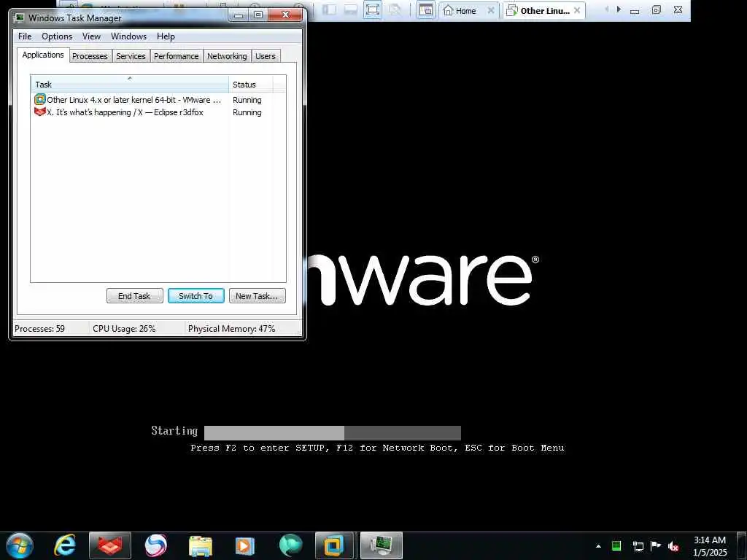Sort applications by the Status column header
Screen dimensions: 747x560
click(x=251, y=85)
